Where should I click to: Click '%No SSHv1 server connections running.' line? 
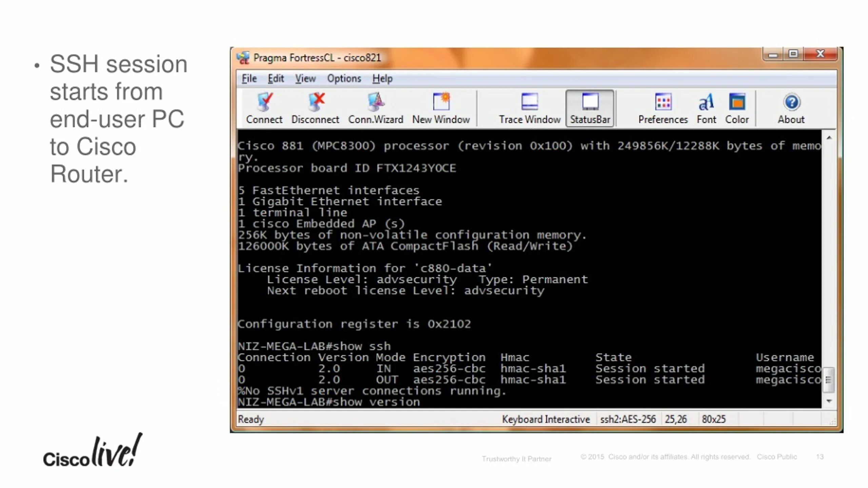coord(372,391)
